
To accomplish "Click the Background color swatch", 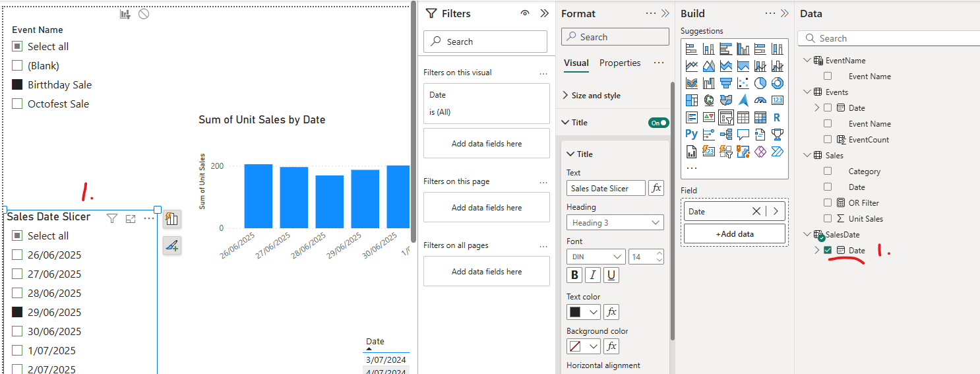I will [x=575, y=346].
